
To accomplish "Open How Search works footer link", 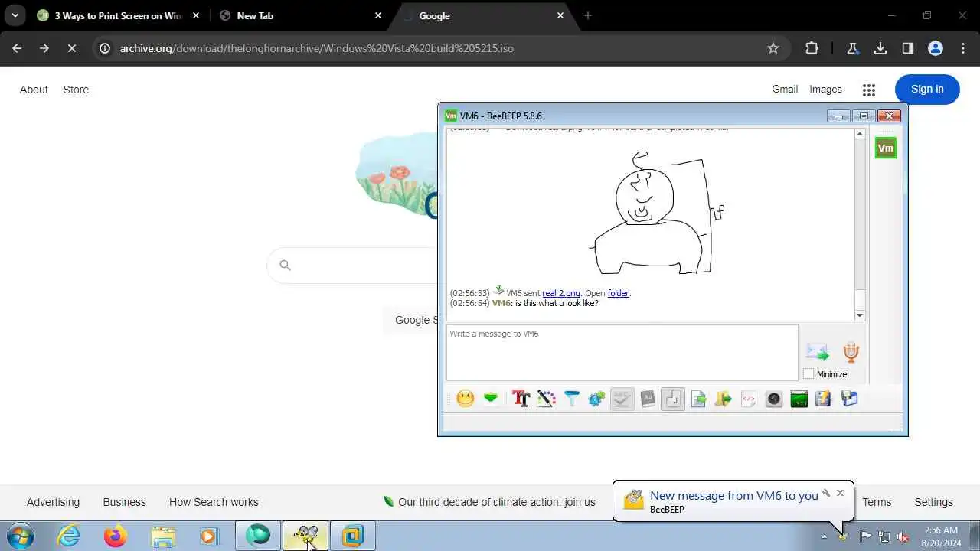I will tap(214, 502).
